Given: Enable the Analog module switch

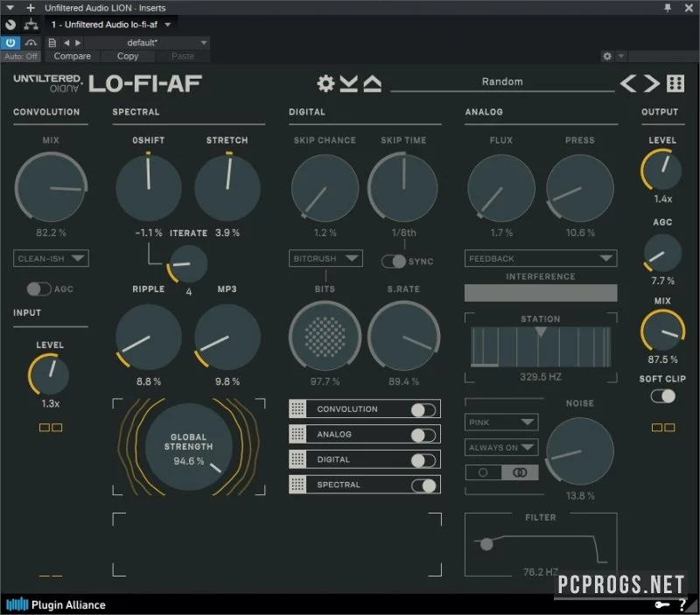Looking at the screenshot, I should [423, 434].
